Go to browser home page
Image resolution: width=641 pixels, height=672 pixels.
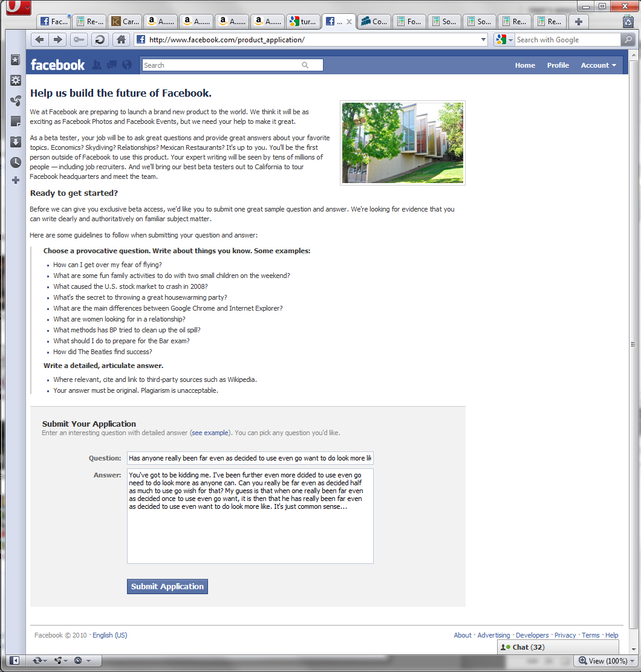pyautogui.click(x=121, y=40)
